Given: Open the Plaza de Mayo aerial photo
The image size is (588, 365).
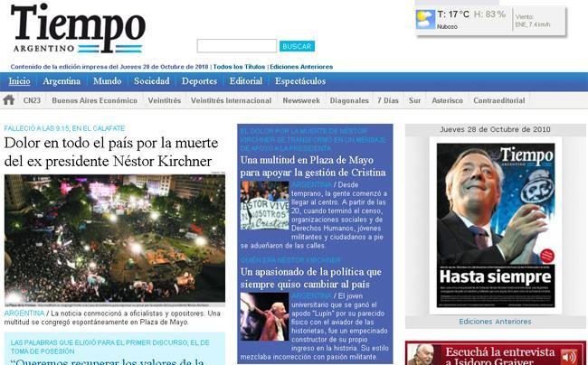Looking at the screenshot, I should click(115, 239).
